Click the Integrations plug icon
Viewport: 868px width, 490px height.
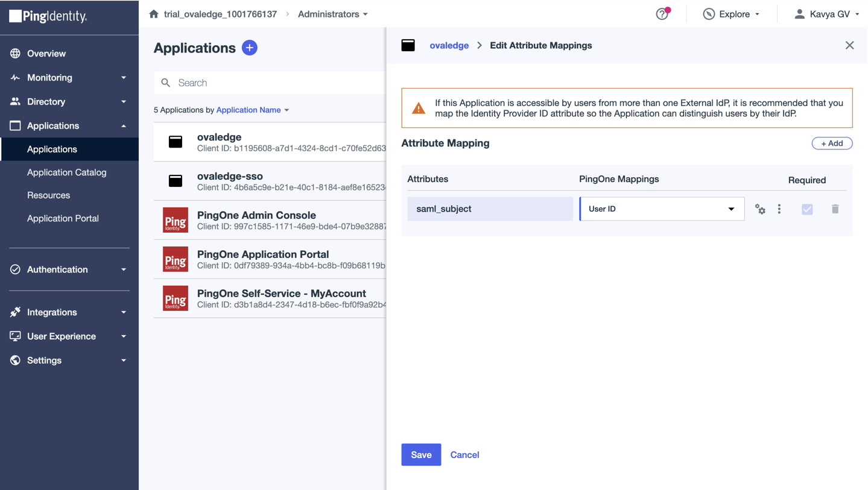click(x=15, y=312)
